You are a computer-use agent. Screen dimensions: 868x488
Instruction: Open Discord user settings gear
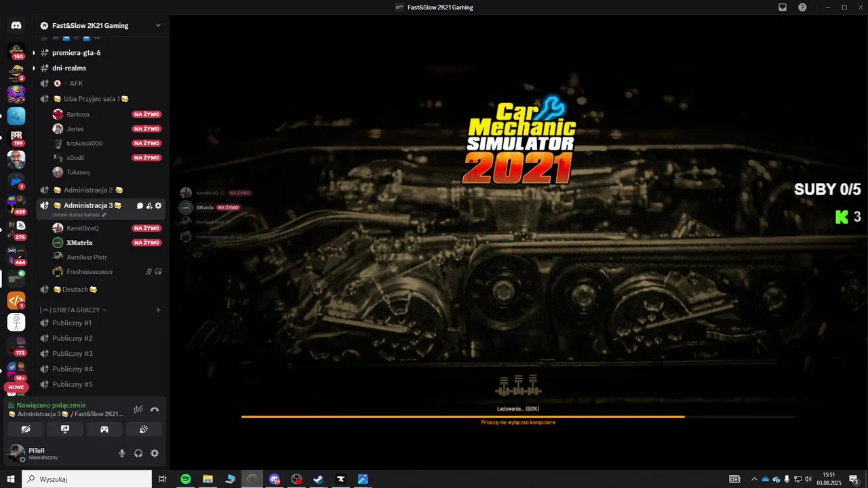pos(155,453)
